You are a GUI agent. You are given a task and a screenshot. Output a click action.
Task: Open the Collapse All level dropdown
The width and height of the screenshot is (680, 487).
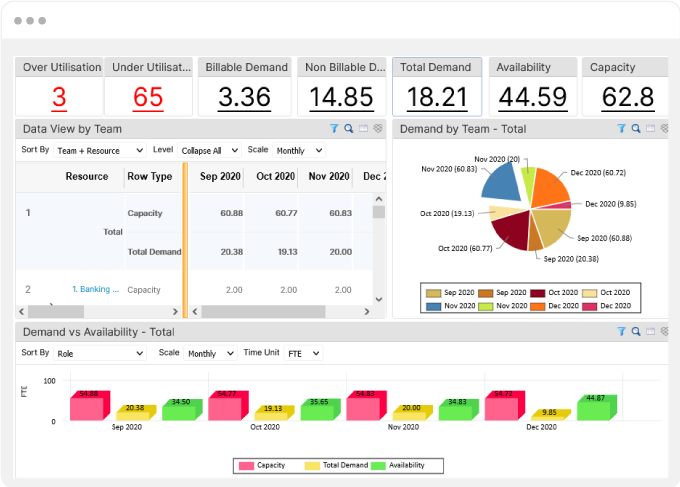[x=209, y=150]
